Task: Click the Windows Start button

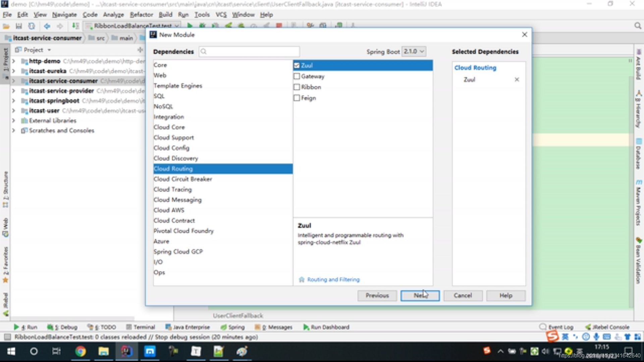Action: click(11, 351)
